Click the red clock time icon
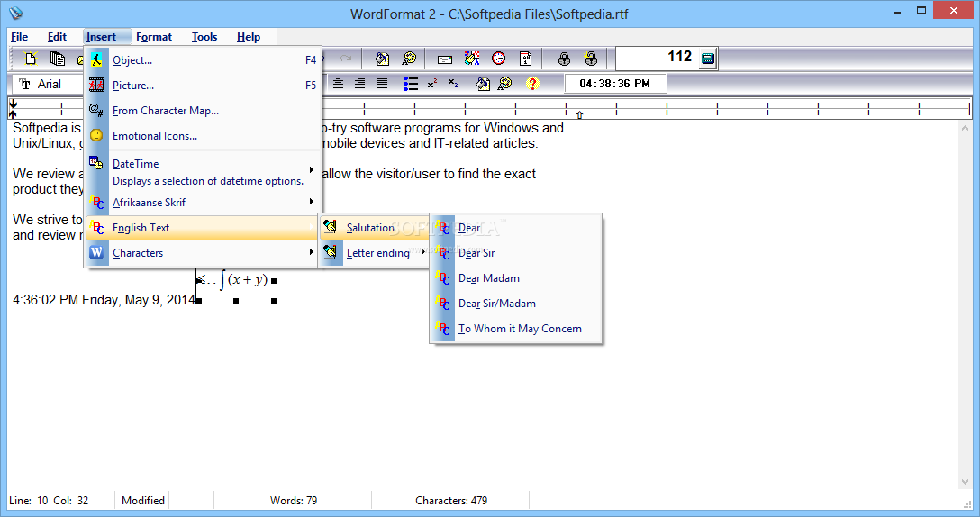The image size is (980, 517). (x=498, y=59)
